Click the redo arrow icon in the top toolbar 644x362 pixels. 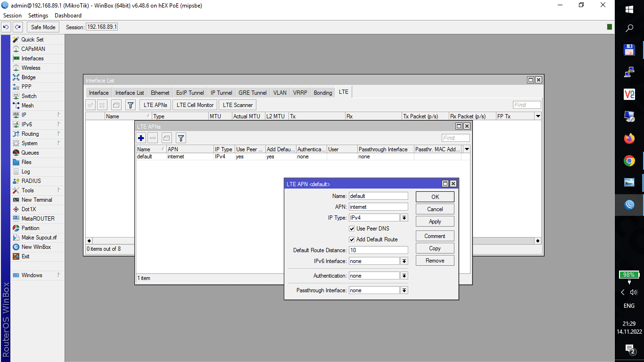tap(17, 27)
